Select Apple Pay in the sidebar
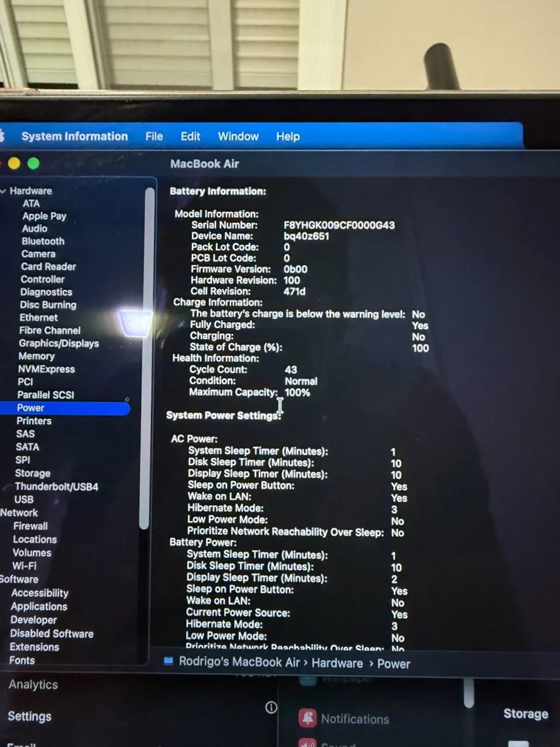 click(x=44, y=216)
